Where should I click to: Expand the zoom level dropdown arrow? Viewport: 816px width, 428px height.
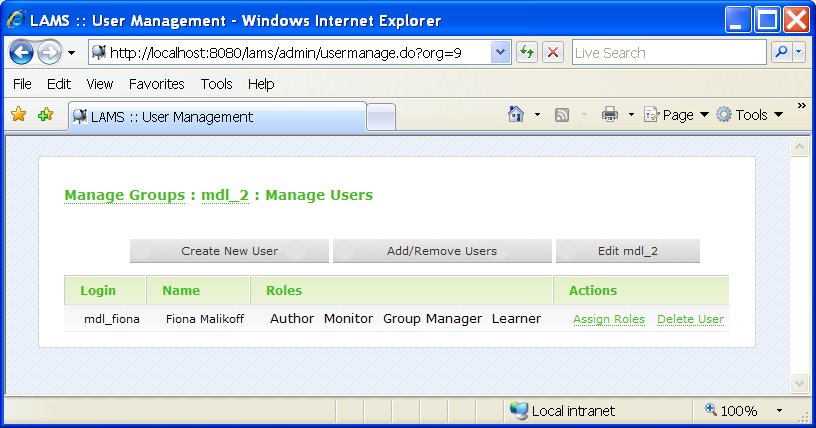click(x=779, y=410)
